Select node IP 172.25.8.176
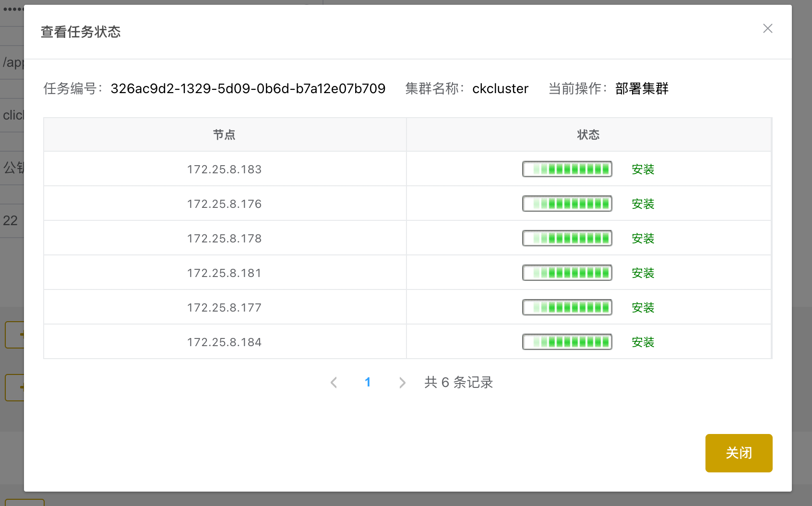 224,204
